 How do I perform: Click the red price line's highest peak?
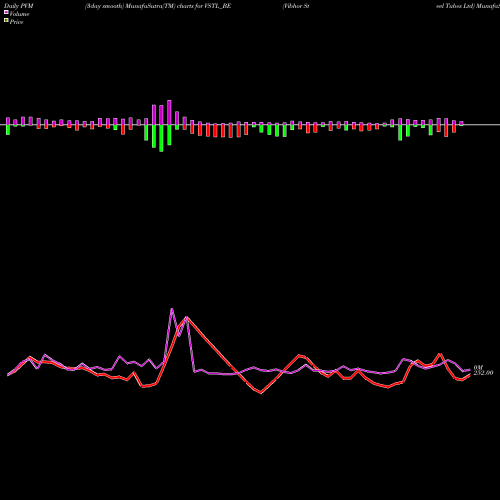[187, 317]
